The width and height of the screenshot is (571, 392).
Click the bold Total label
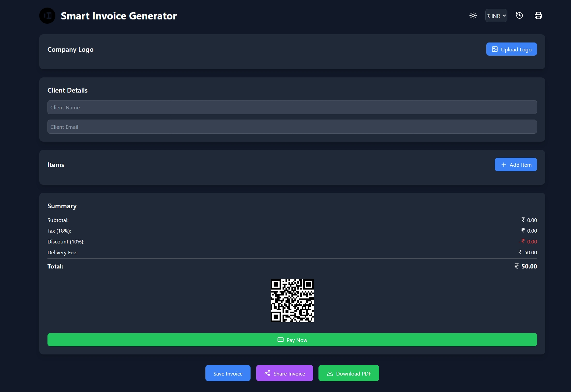[55, 266]
